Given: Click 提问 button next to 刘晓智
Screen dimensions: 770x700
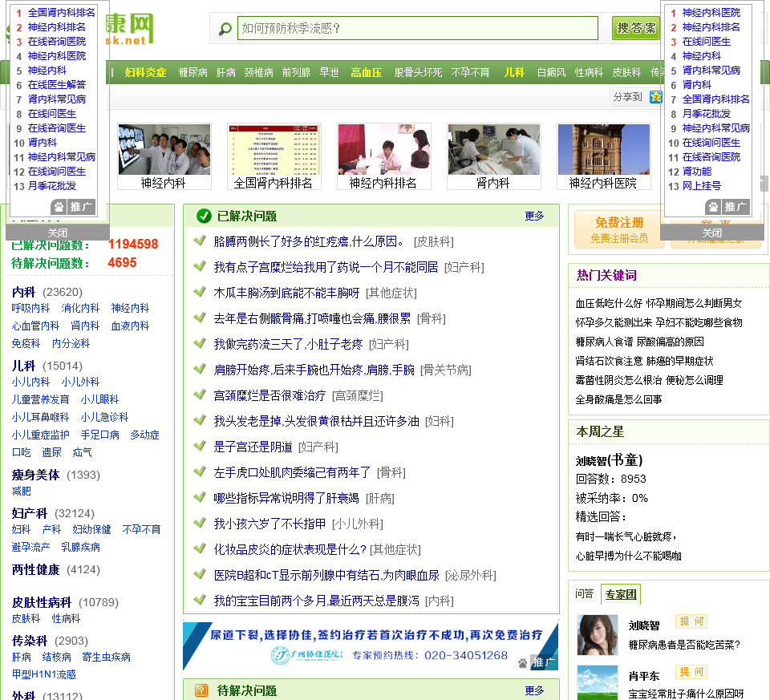Looking at the screenshot, I should (x=691, y=621).
